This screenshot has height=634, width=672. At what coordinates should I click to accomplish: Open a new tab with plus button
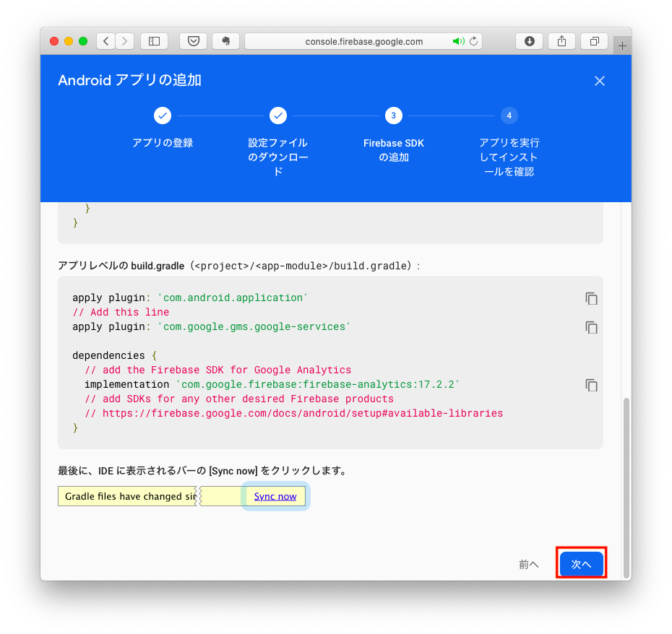(x=622, y=45)
